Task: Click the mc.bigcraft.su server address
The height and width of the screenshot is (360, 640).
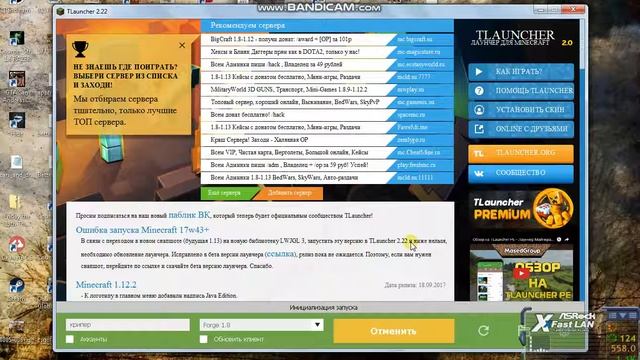Action: [x=414, y=40]
